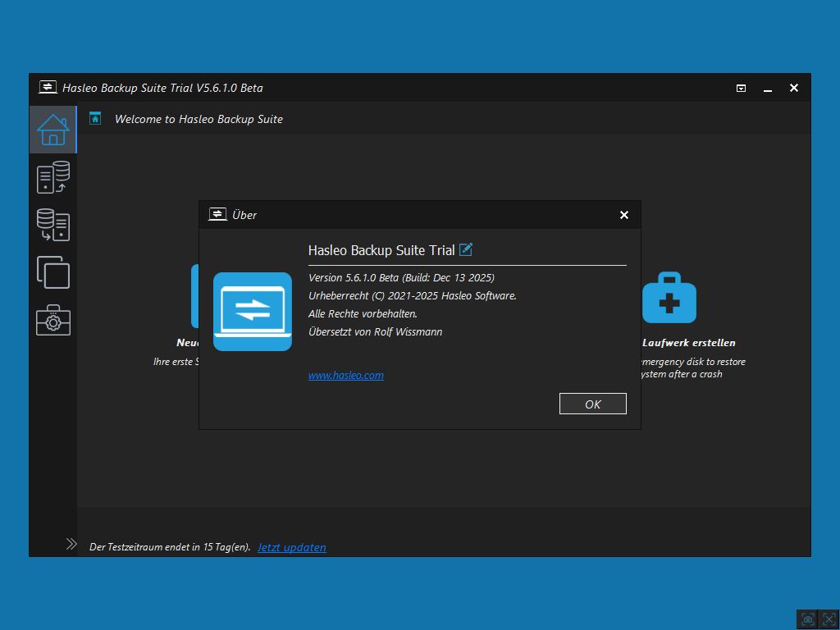Click the Jetzt updaten link

click(292, 547)
